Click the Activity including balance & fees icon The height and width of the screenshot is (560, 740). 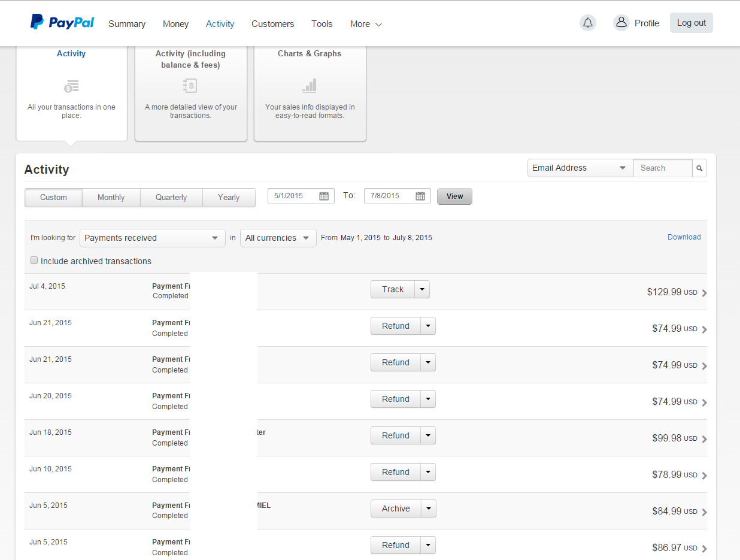click(x=190, y=86)
